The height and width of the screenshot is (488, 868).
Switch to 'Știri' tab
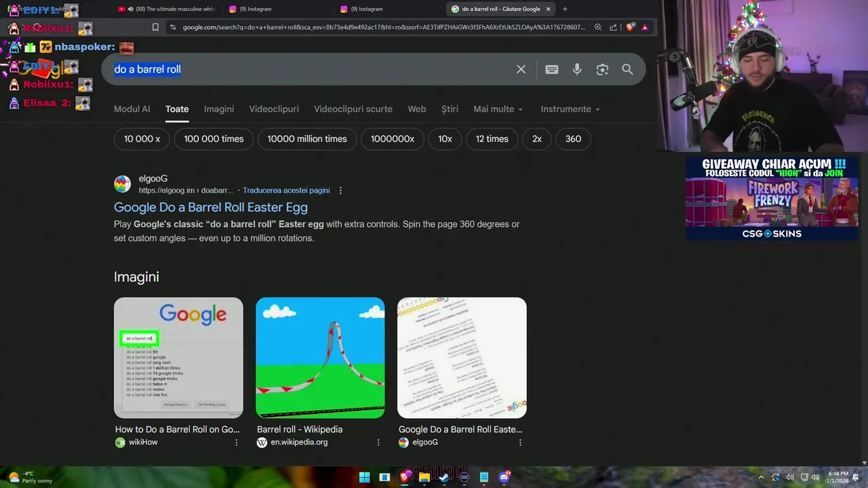(450, 109)
